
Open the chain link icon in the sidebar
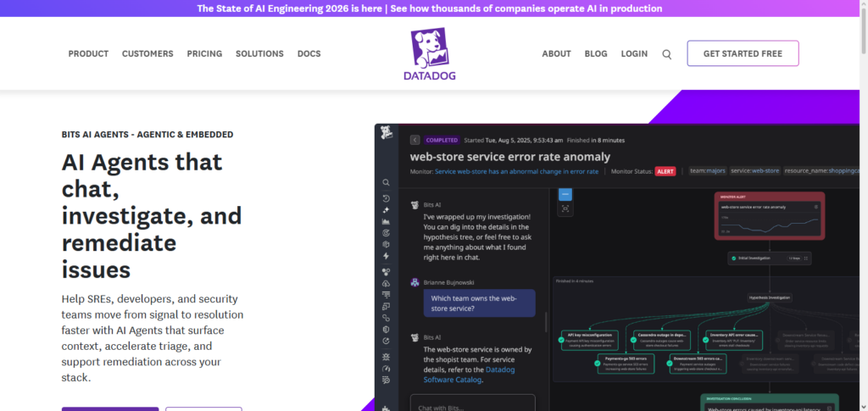tap(387, 318)
